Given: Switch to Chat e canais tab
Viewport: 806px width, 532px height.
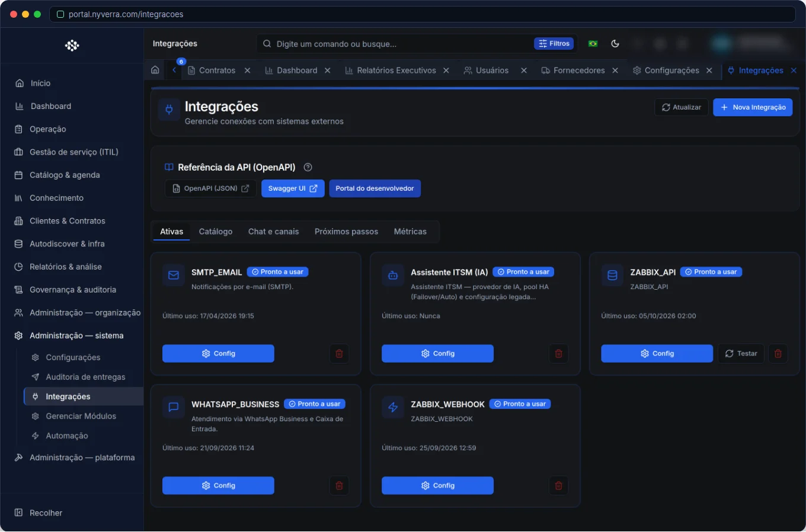Looking at the screenshot, I should click(273, 232).
